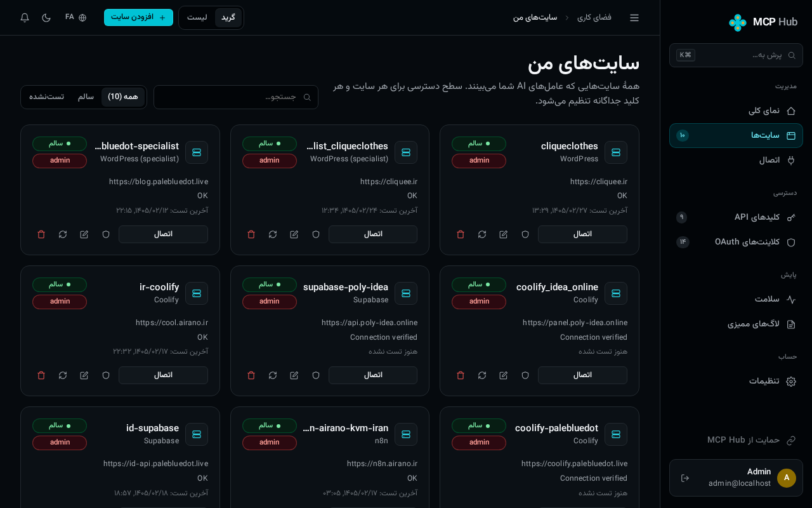The image size is (812, 508).
Task: Open shield icon on supabase-poly-idea card
Action: 316,375
